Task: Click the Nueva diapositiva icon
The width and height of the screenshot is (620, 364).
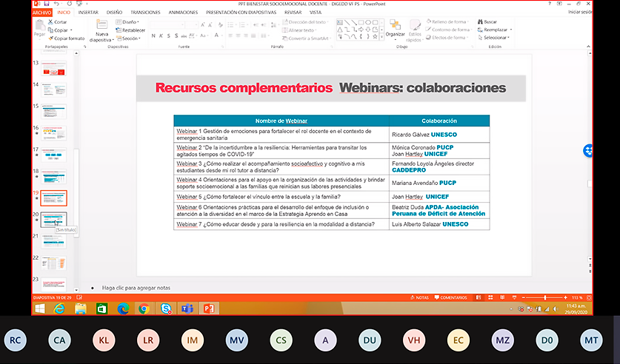Action: click(x=101, y=24)
